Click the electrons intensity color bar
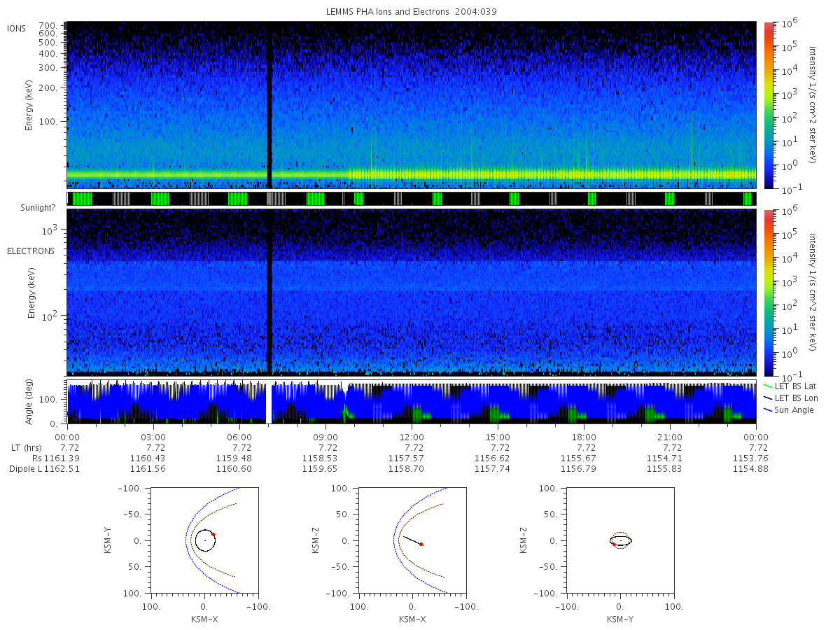This screenshot has height=630, width=840. (x=768, y=292)
